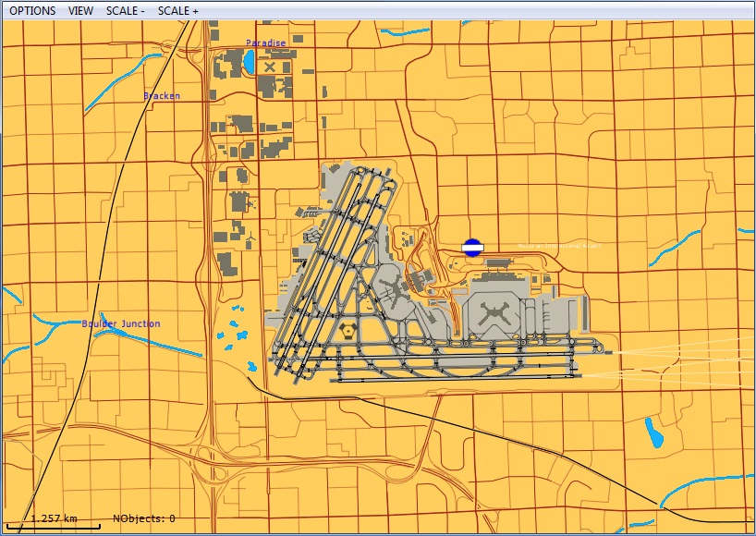Click the blue pond beside Paradise label
This screenshot has height=536, width=756.
point(249,64)
